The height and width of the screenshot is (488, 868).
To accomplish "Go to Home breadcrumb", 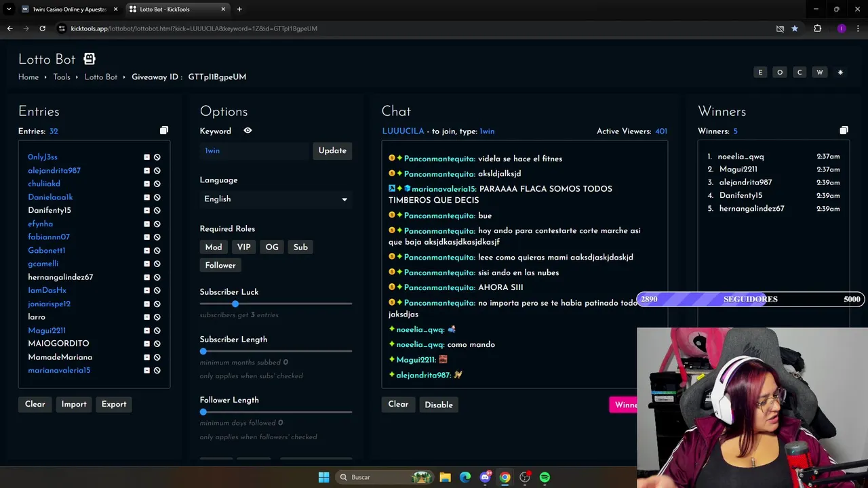I will (x=28, y=77).
